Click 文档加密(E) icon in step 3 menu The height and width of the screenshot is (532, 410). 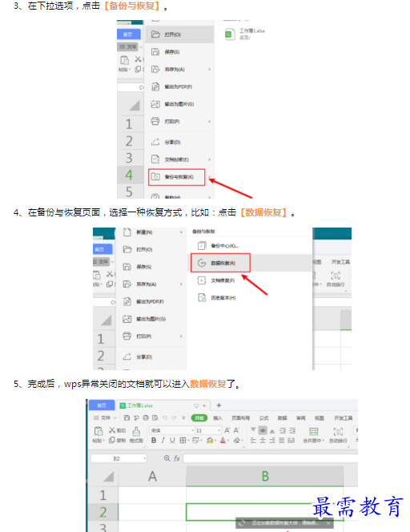[x=155, y=159]
